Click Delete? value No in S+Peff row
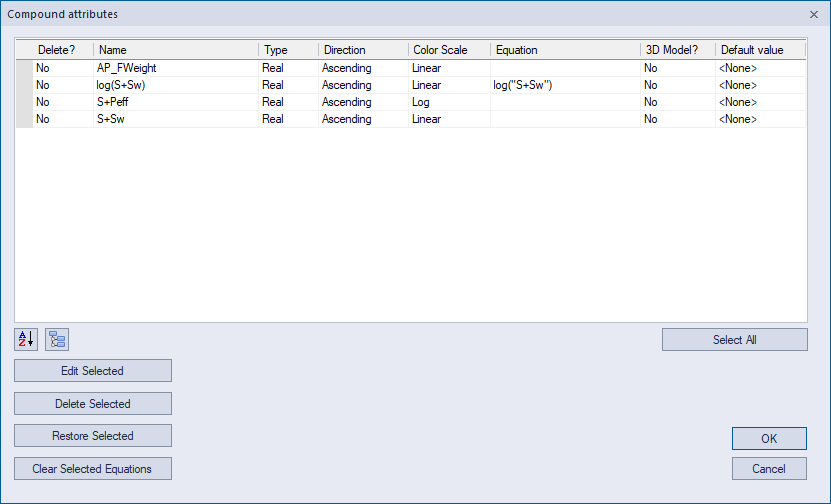831x504 pixels. 63,102
